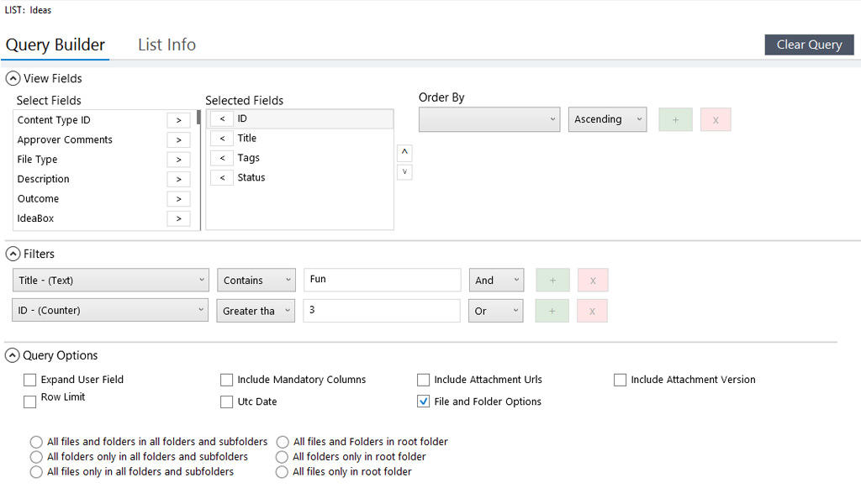Select All folders only in root folder

283,457
